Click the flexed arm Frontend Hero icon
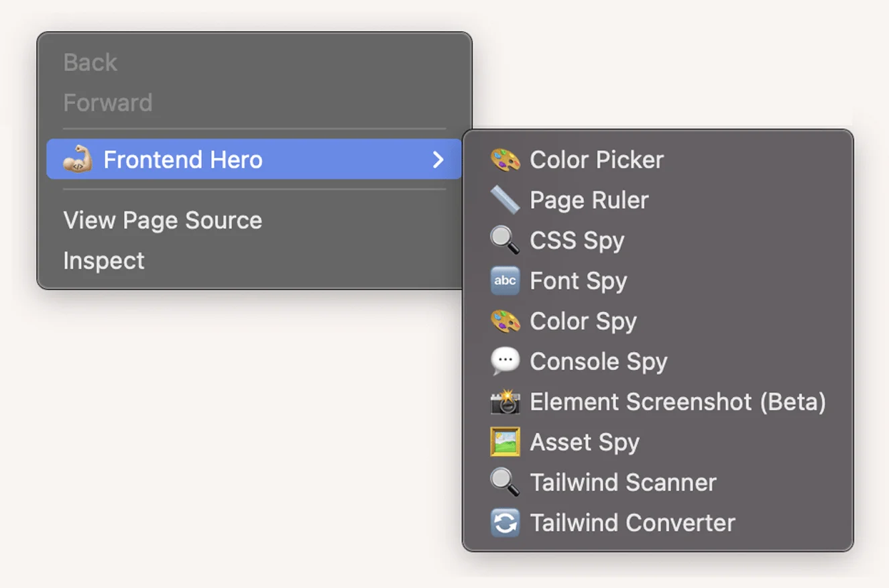The height and width of the screenshot is (588, 889). pos(77,160)
